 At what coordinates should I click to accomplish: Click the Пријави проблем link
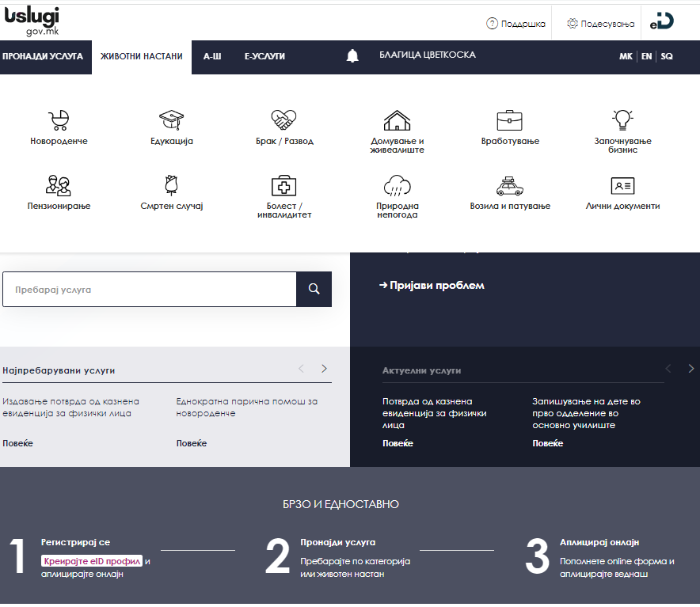pos(432,286)
